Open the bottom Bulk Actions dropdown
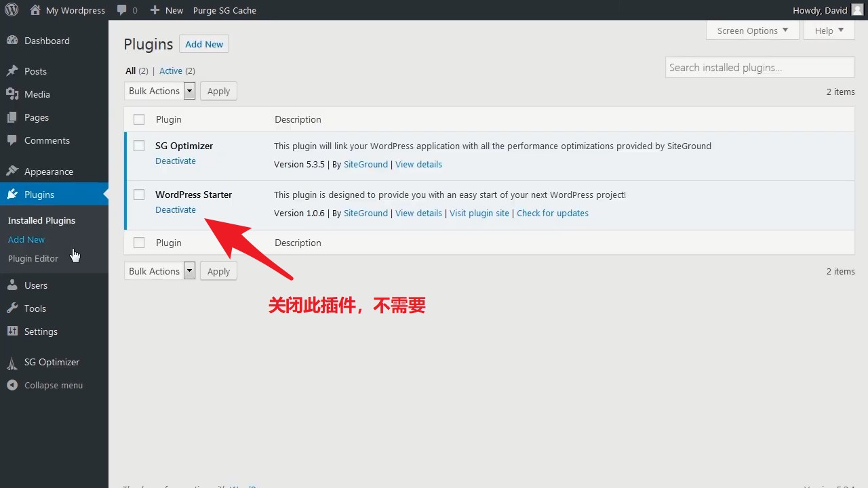The width and height of the screenshot is (868, 488). 160,271
